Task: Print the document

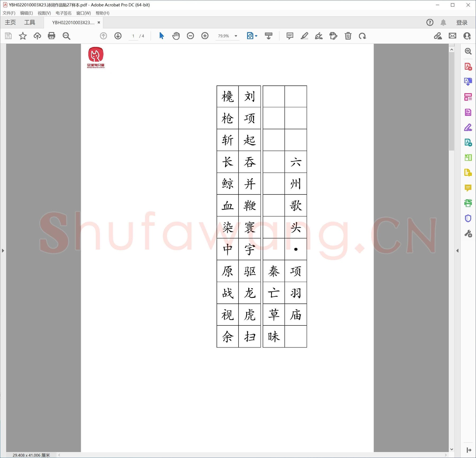Action: coord(52,36)
